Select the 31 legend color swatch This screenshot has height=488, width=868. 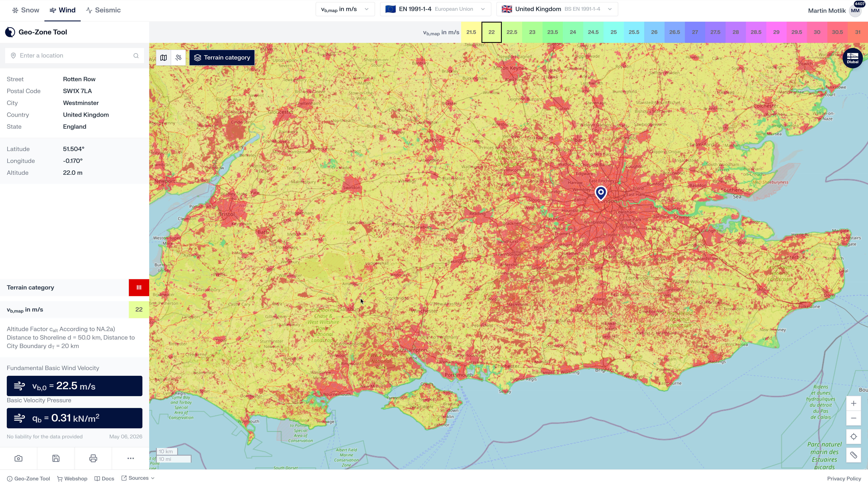857,32
